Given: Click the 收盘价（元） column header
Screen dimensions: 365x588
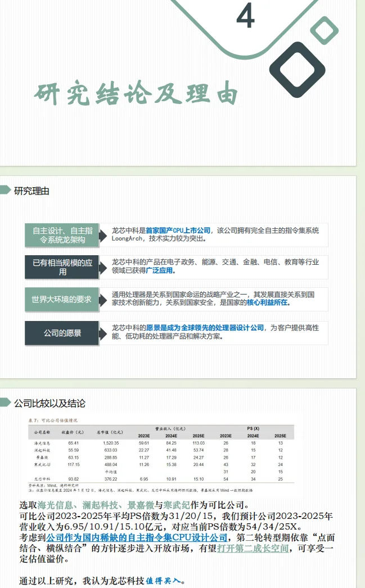Looking at the screenshot, I should point(73,432).
